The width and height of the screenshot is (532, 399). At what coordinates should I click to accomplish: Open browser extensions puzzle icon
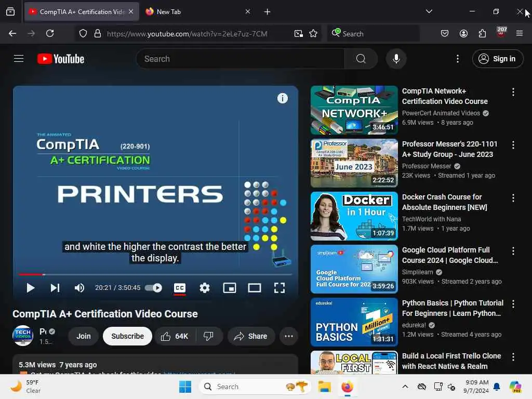tap(482, 34)
